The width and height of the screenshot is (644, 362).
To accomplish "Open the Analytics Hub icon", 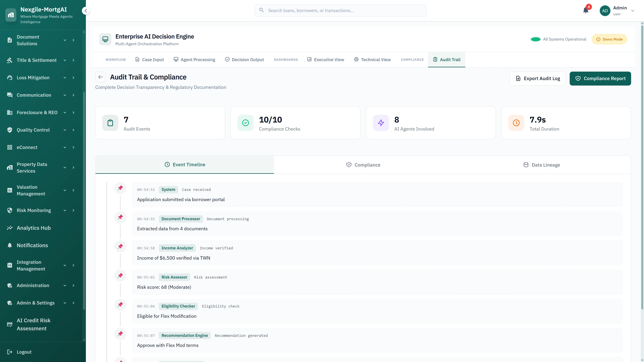I will pyautogui.click(x=10, y=228).
